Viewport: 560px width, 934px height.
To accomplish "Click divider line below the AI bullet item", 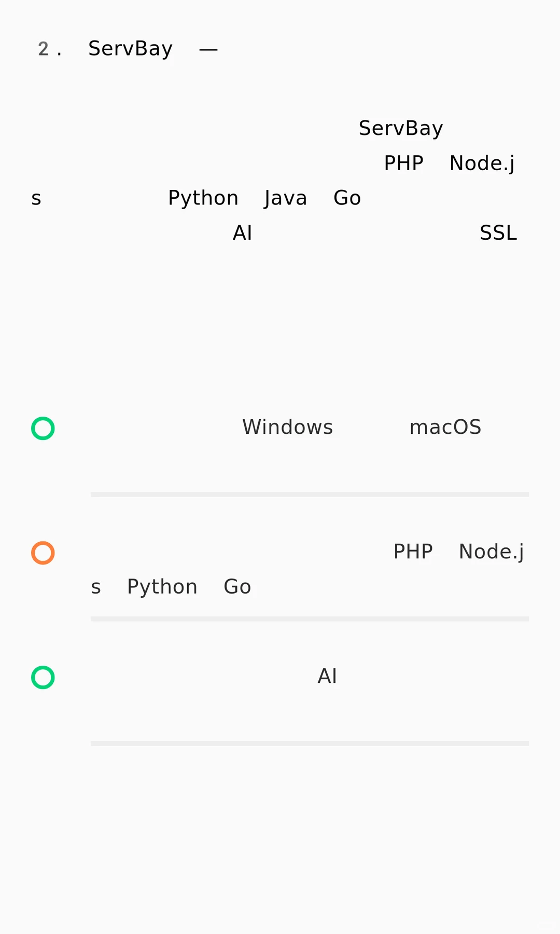I will click(310, 744).
